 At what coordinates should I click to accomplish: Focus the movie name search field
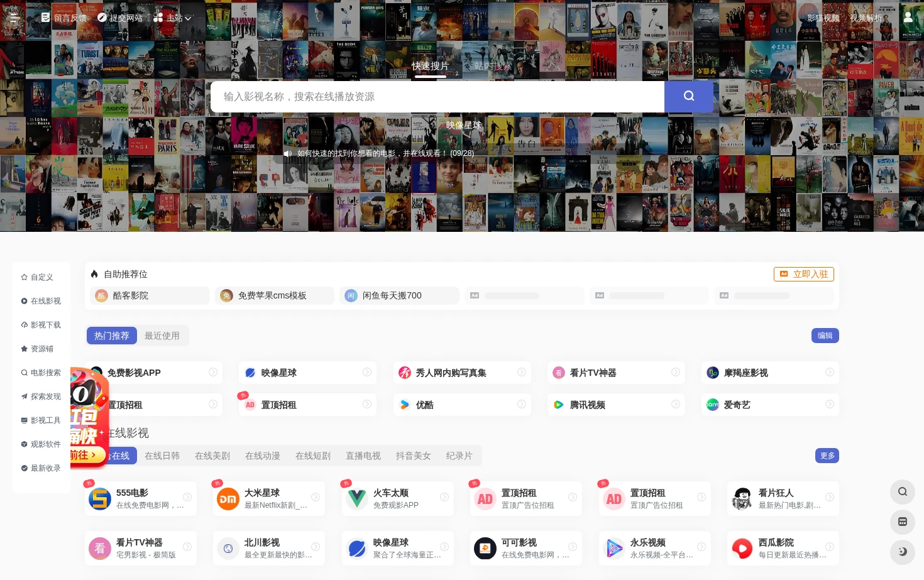click(437, 97)
